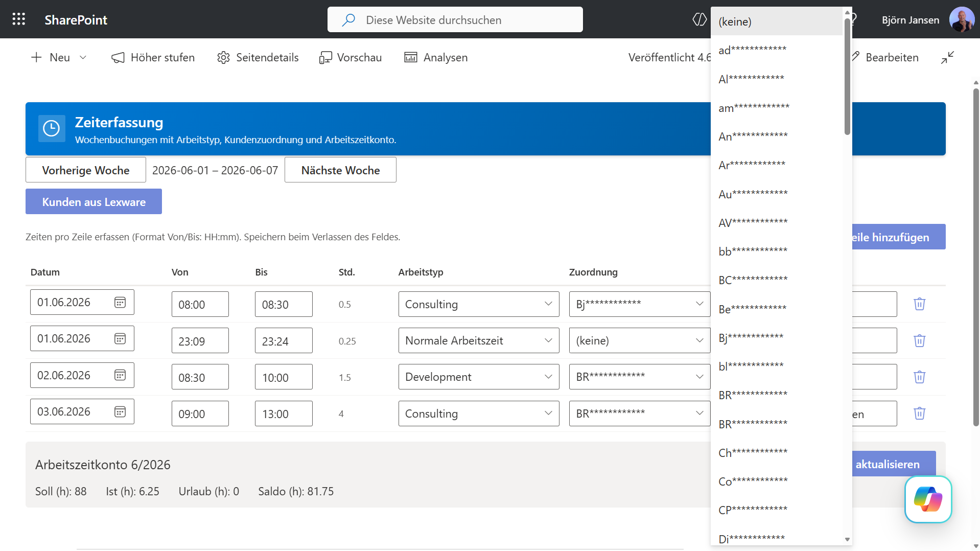Click the Zeile hinzufügen button
Viewport: 980px width, 551px height.
[898, 237]
